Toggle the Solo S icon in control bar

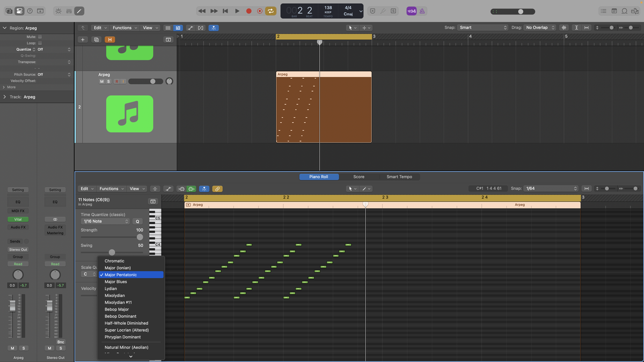pyautogui.click(x=393, y=11)
